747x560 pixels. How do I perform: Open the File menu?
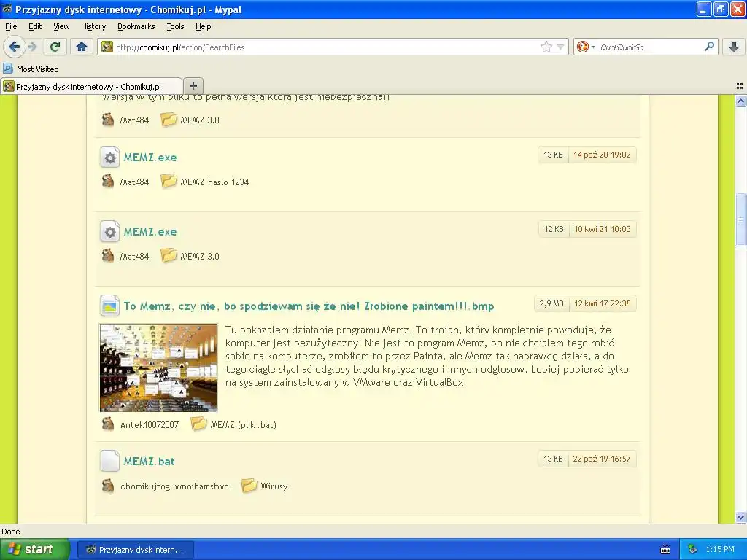[x=11, y=26]
